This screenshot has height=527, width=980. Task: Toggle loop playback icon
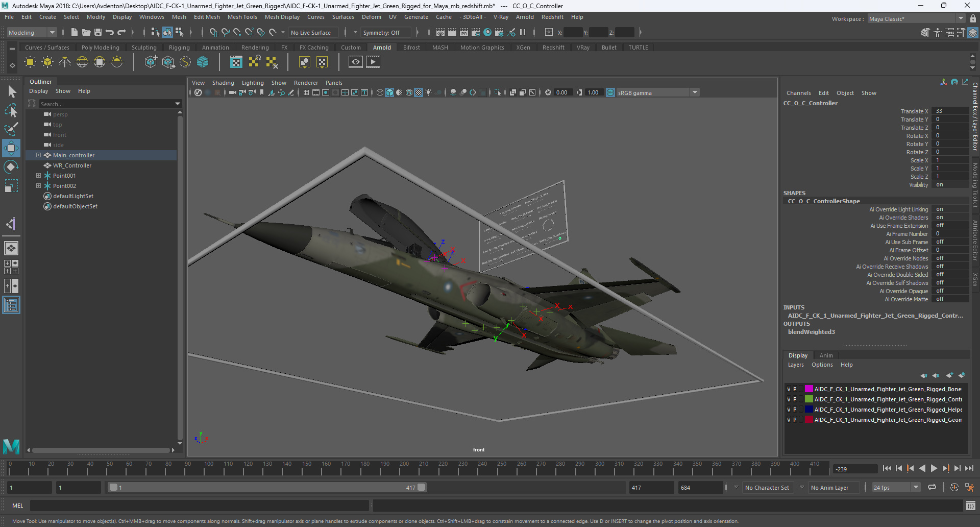(932, 487)
